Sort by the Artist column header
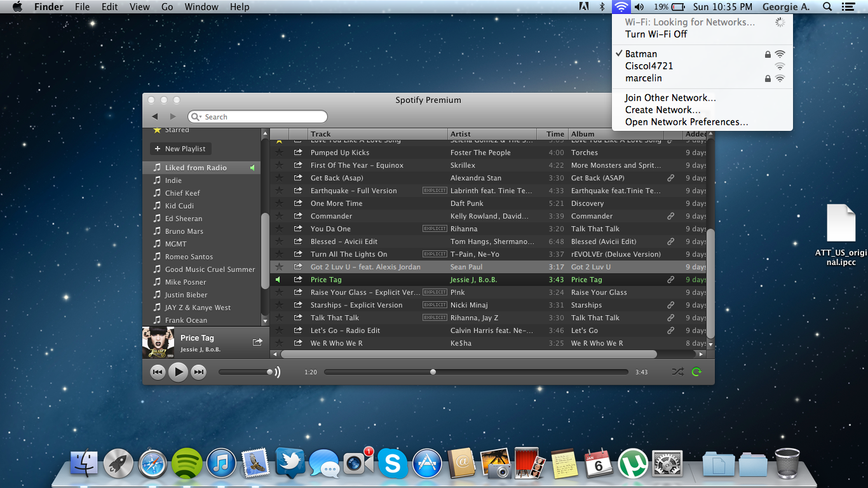The width and height of the screenshot is (868, 488). pyautogui.click(x=492, y=134)
